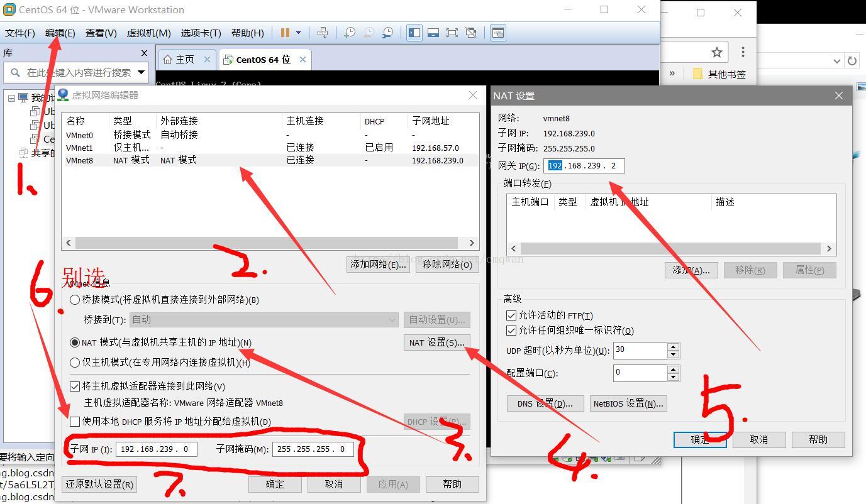Pause the virtual machine from the toolbar

(285, 33)
